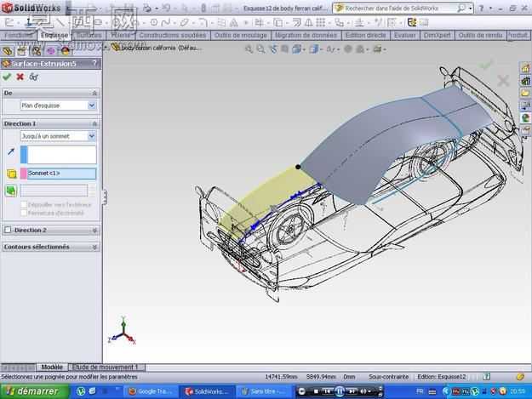Expand the 'Contours sélectionnés' section
The height and width of the screenshot is (399, 532).
coord(94,247)
